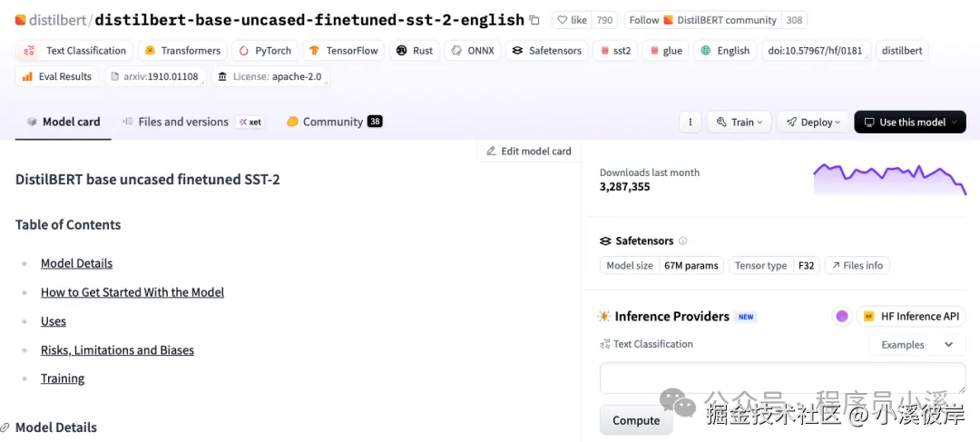Click the Safetensors info circle icon
This screenshot has height=442, width=980.
pyautogui.click(x=682, y=241)
